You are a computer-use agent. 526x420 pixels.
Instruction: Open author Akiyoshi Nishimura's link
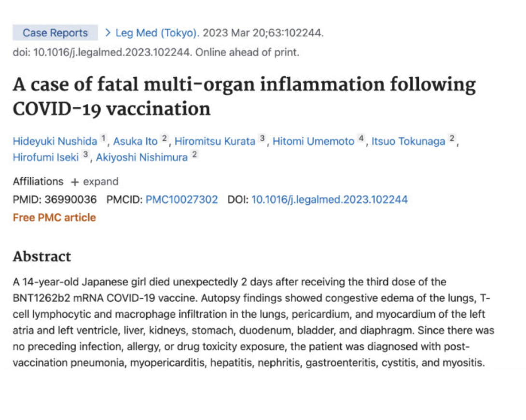pyautogui.click(x=142, y=157)
